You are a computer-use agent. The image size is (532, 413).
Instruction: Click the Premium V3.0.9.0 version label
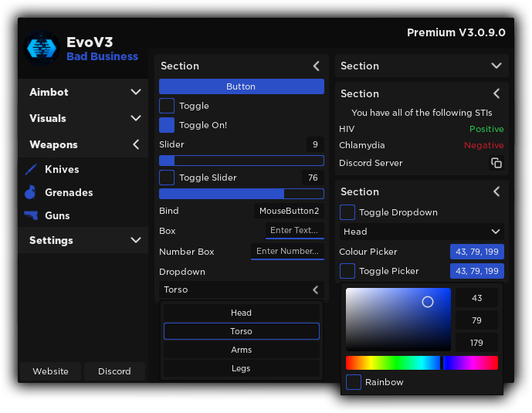456,32
